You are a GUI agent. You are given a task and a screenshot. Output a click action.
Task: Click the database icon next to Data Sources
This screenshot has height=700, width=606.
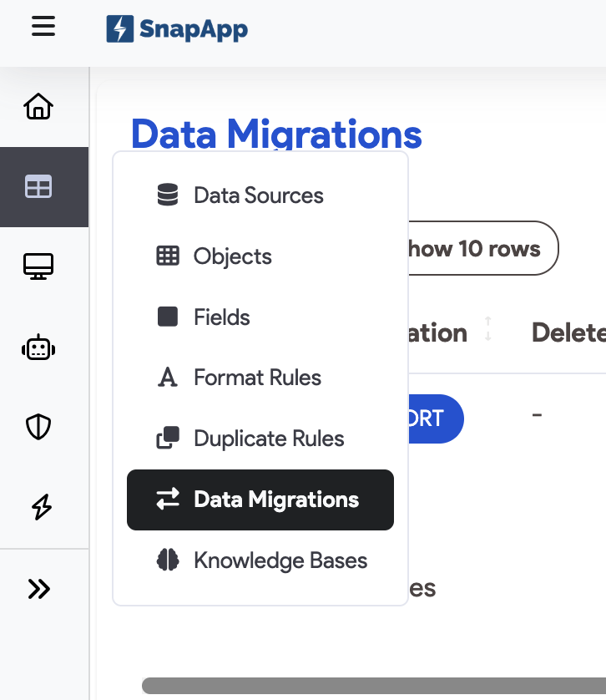(167, 195)
